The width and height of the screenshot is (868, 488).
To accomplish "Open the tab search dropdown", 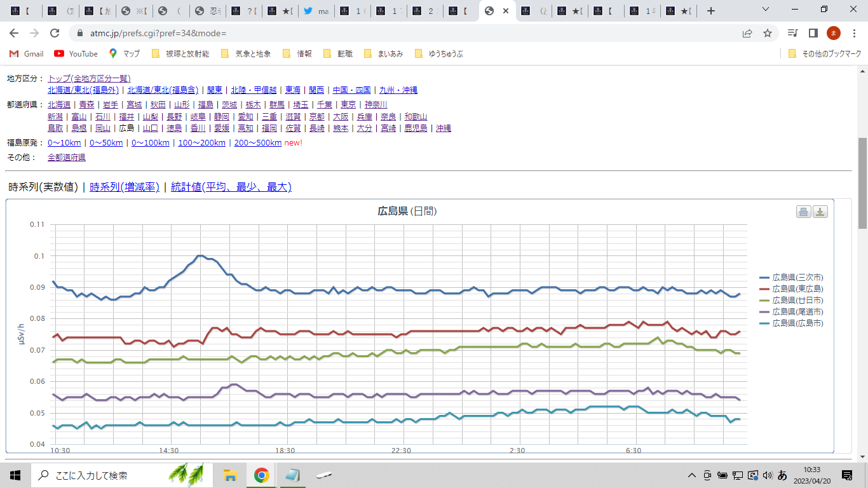I will pos(765,10).
